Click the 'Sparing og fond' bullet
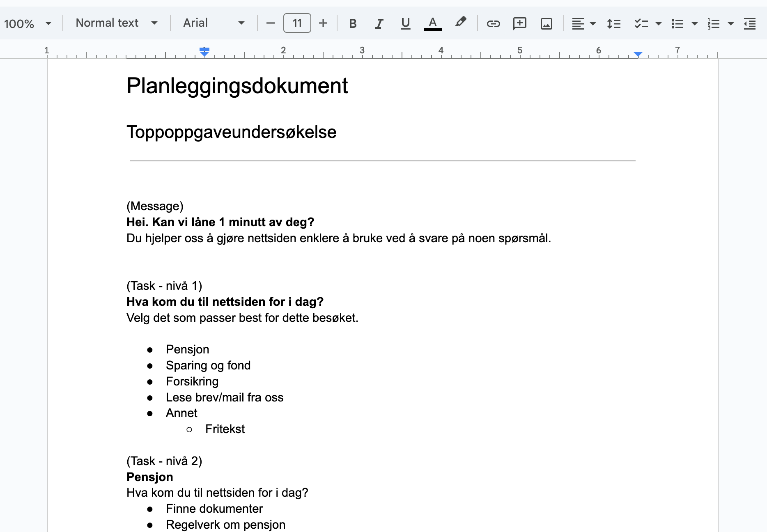The height and width of the screenshot is (532, 767). pyautogui.click(x=208, y=365)
